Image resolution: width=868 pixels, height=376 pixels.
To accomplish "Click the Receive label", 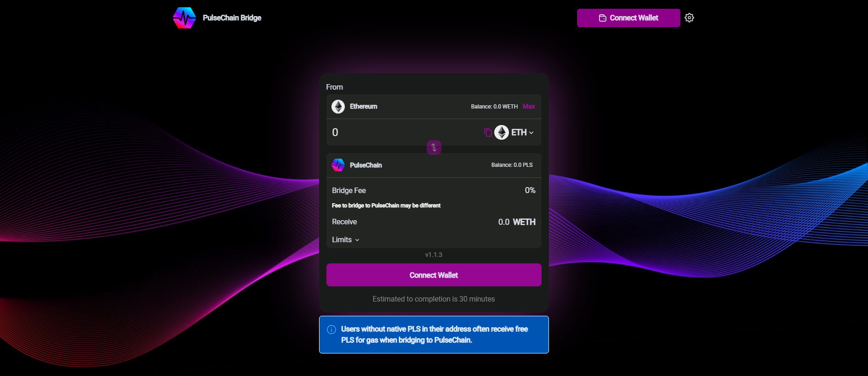I will pyautogui.click(x=344, y=222).
